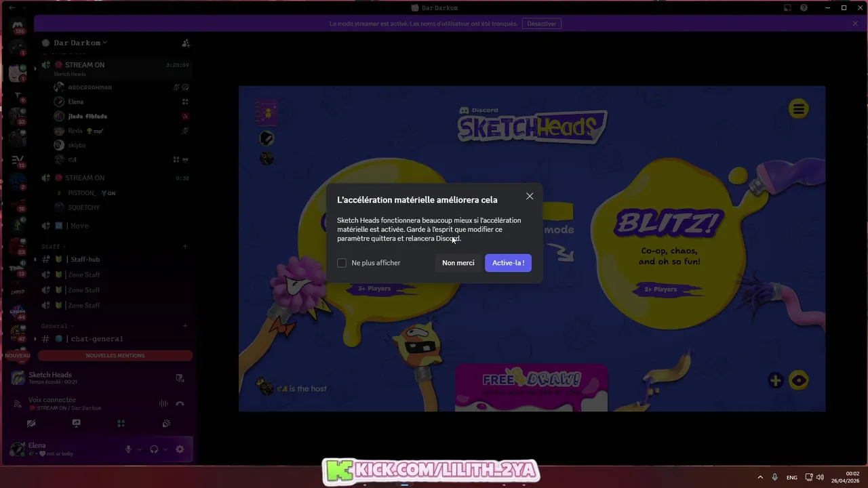The height and width of the screenshot is (488, 868).
Task: Click the yellow eye icon in Sketch Heads
Action: [x=799, y=380]
